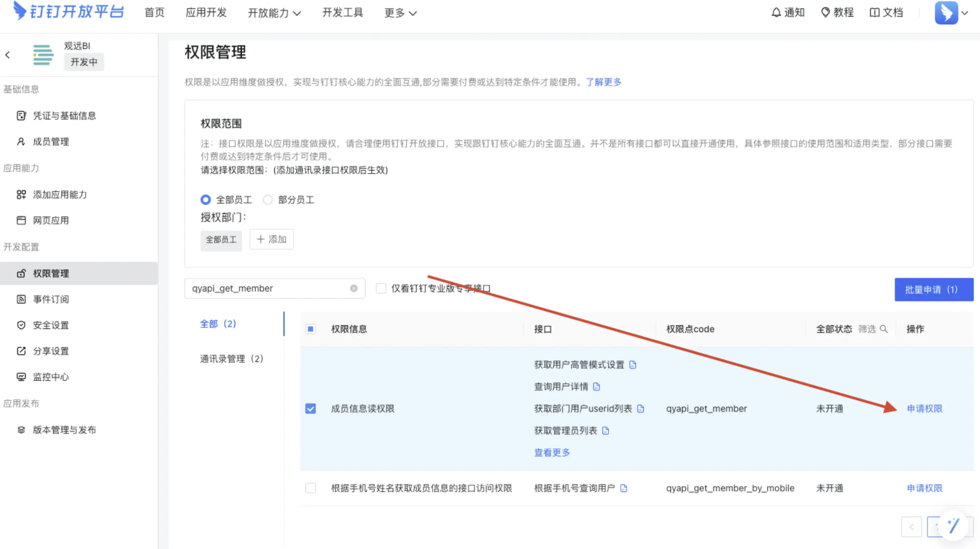Expand 开放能力 dropdown menu
The height and width of the screenshot is (549, 980).
(274, 13)
